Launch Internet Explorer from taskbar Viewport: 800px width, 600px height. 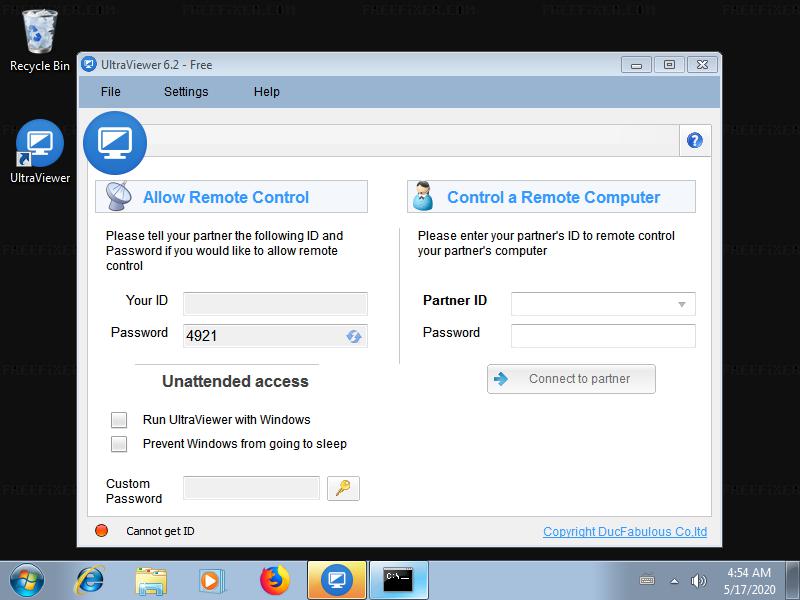click(x=90, y=581)
